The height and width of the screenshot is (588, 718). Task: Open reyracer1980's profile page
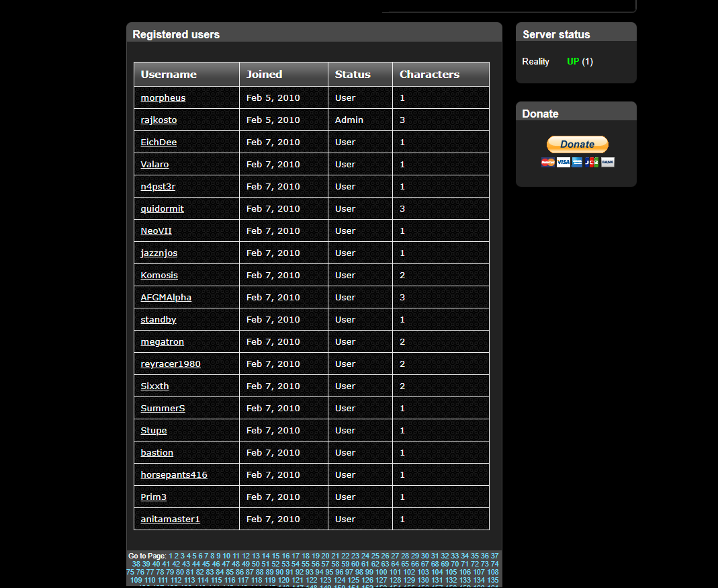pyautogui.click(x=170, y=364)
